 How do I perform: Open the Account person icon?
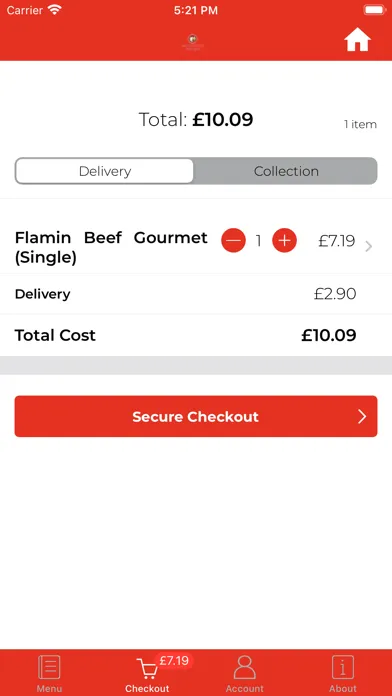[x=245, y=667]
